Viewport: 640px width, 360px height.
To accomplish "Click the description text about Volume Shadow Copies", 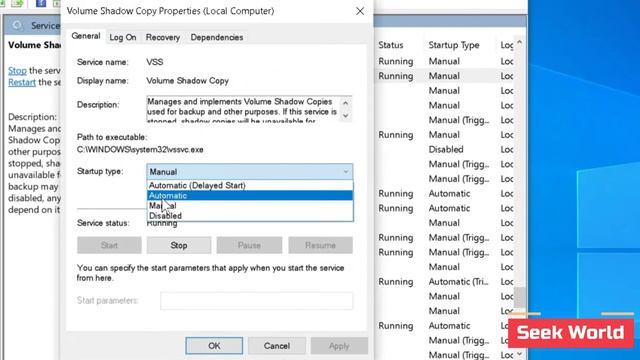I will [x=242, y=110].
